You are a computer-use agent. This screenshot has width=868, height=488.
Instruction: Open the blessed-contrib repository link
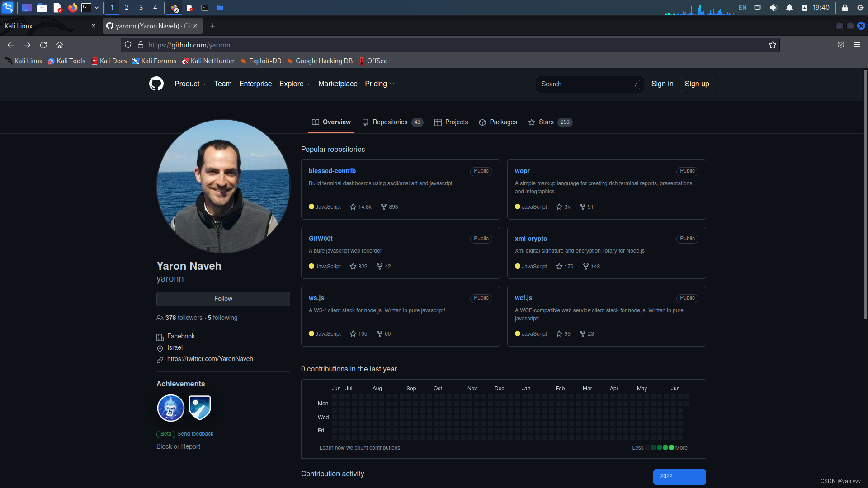point(332,171)
